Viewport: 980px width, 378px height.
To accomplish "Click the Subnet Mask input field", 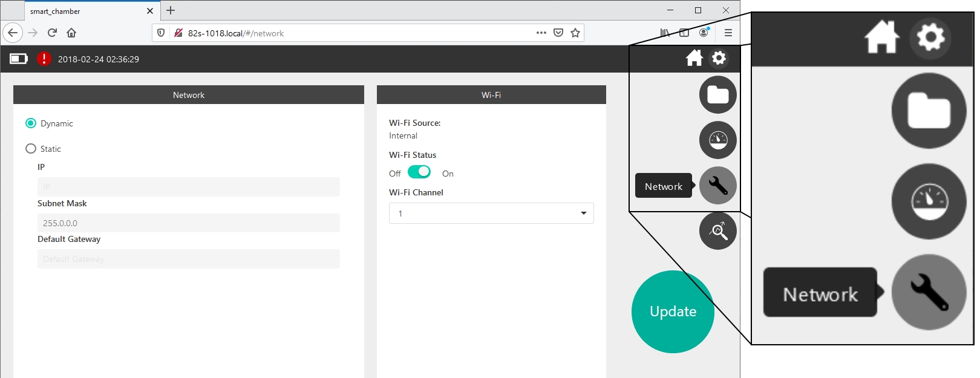I will point(188,223).
